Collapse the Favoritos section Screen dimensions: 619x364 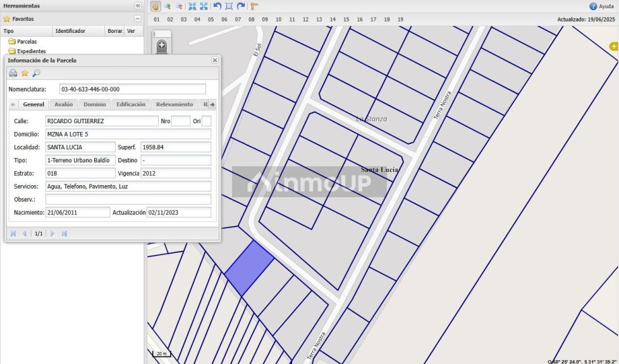137,19
